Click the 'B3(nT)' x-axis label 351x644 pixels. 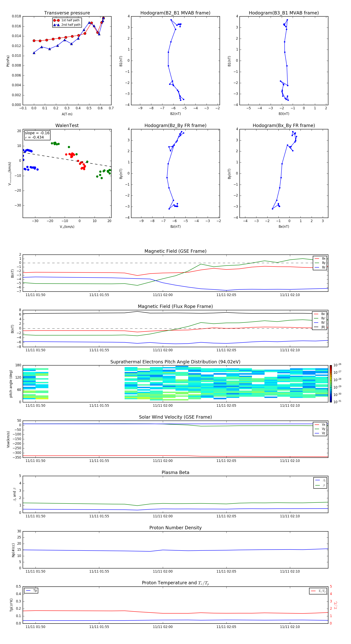click(x=284, y=114)
